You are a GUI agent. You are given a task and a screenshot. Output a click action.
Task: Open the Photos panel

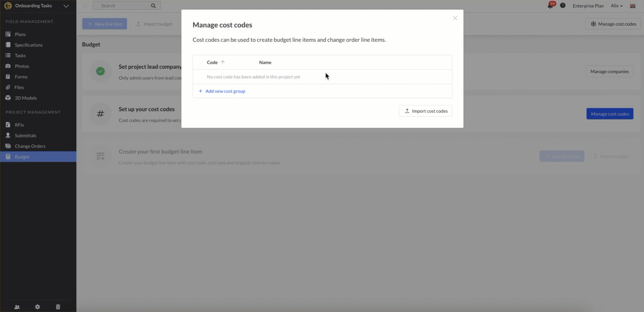point(21,66)
